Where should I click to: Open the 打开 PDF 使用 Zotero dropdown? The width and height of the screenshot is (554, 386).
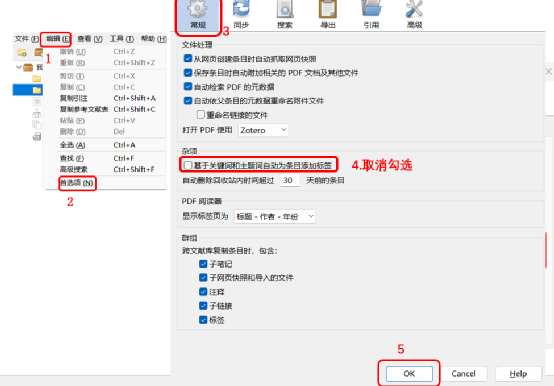click(x=263, y=130)
